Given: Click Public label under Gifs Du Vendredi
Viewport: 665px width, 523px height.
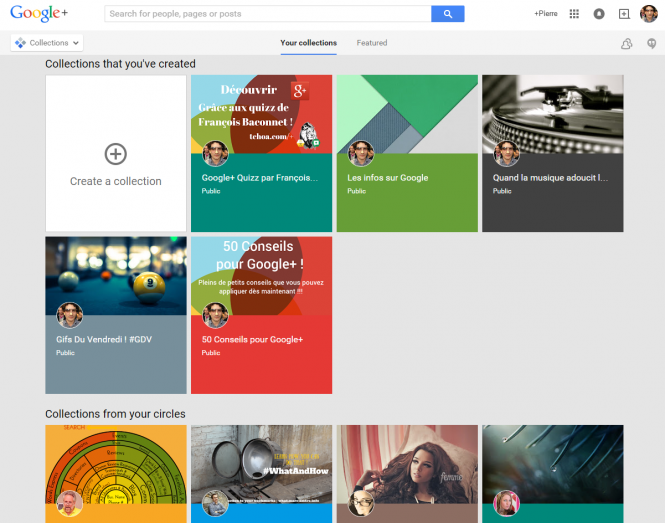Looking at the screenshot, I should point(65,352).
